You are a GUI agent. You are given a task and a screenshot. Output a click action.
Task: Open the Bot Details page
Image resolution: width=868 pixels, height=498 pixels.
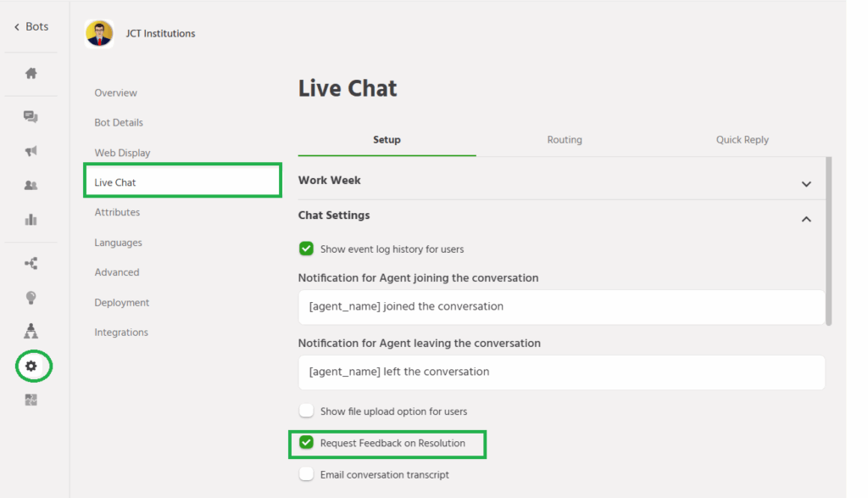coord(119,122)
